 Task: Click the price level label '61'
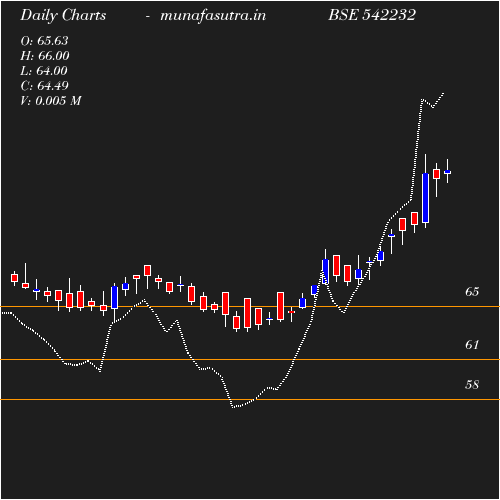click(472, 345)
